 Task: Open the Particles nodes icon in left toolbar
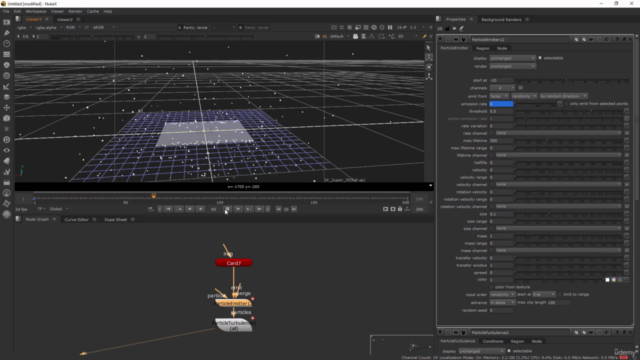point(7,129)
